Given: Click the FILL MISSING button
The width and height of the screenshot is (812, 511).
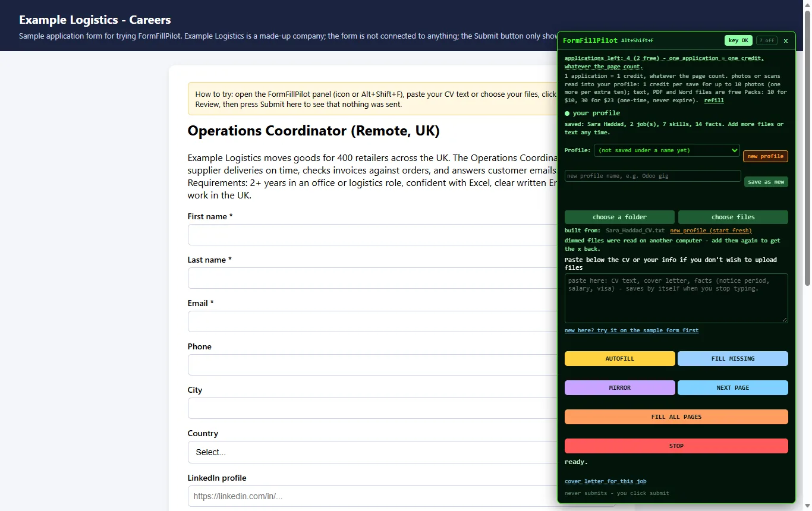Looking at the screenshot, I should [x=733, y=359].
